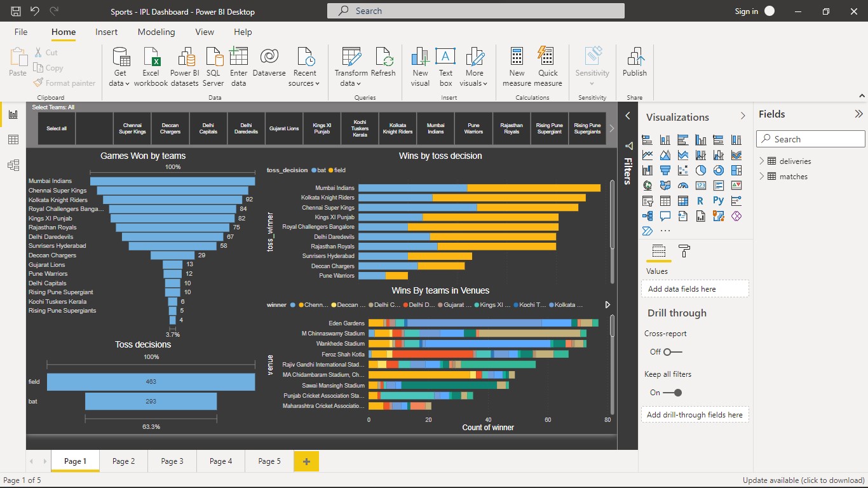
Task: Open the Format paint-roller tab
Action: [684, 250]
